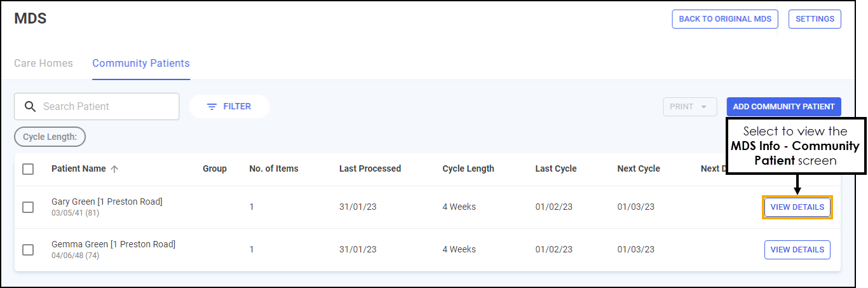View details for Gary Green
This screenshot has width=868, height=288.
tap(797, 207)
